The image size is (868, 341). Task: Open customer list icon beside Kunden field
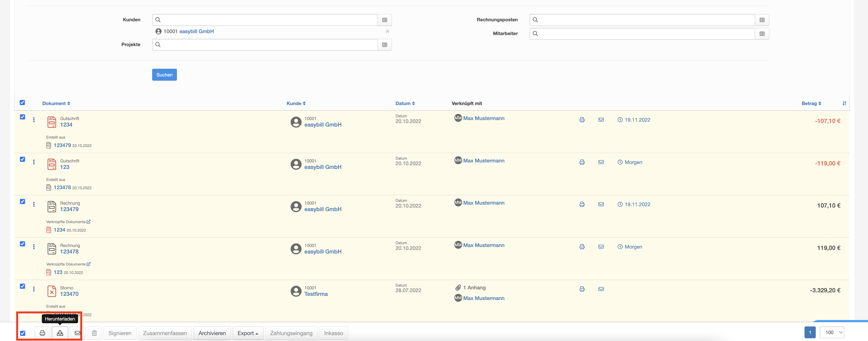(x=385, y=20)
